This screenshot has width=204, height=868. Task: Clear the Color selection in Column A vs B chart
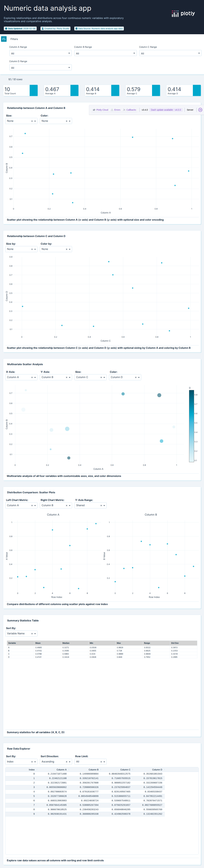[66, 121]
